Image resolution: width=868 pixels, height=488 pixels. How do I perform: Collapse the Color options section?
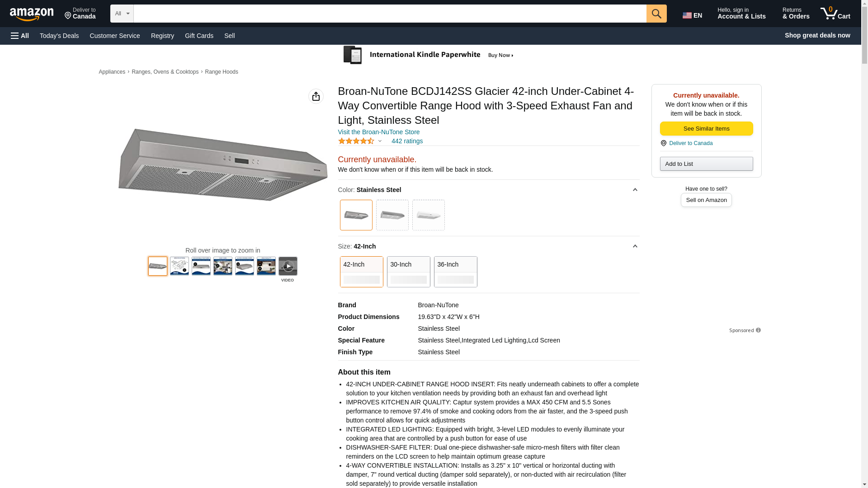[x=635, y=190]
